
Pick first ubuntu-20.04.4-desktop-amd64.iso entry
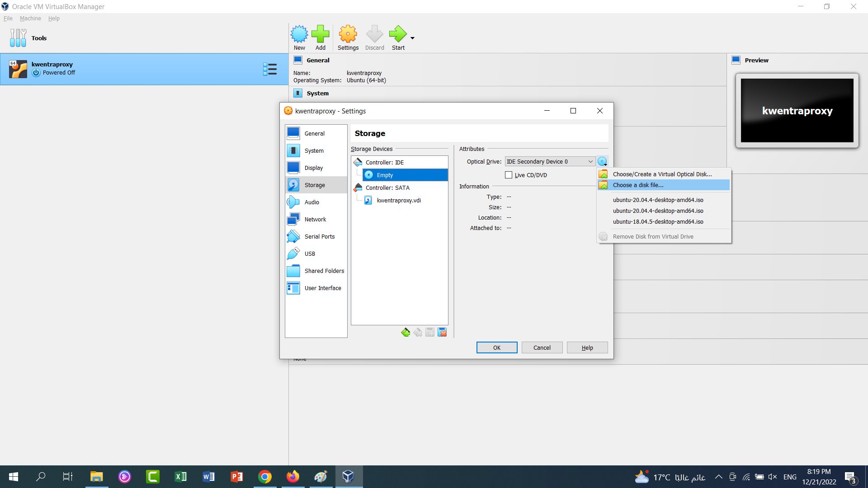pos(664,200)
